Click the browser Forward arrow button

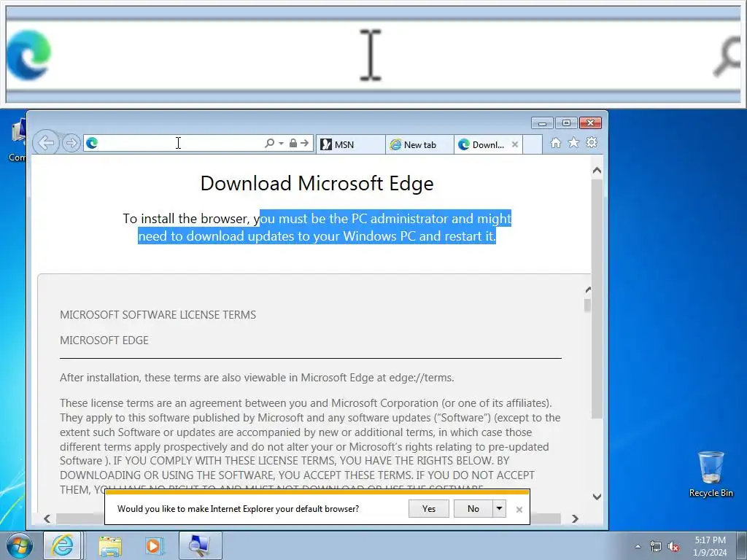(x=71, y=143)
